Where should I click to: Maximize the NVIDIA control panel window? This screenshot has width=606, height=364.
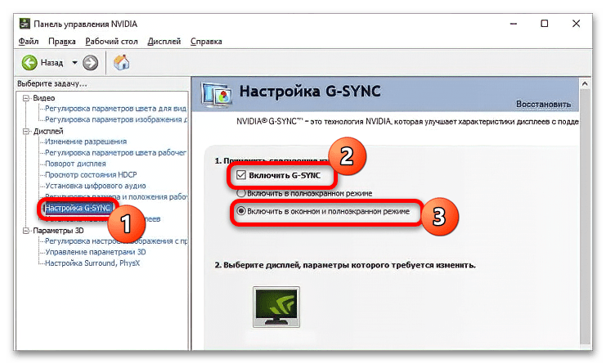[x=544, y=24]
